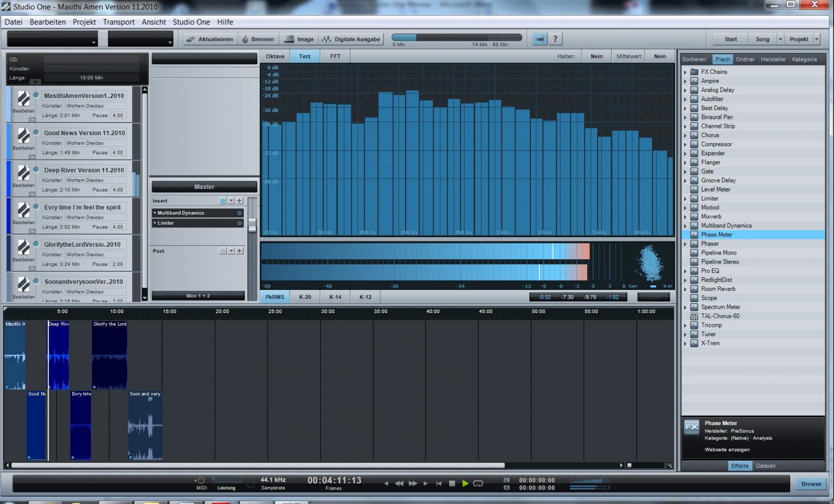Click the return to zero transport button
This screenshot has height=504, width=834.
[x=439, y=483]
